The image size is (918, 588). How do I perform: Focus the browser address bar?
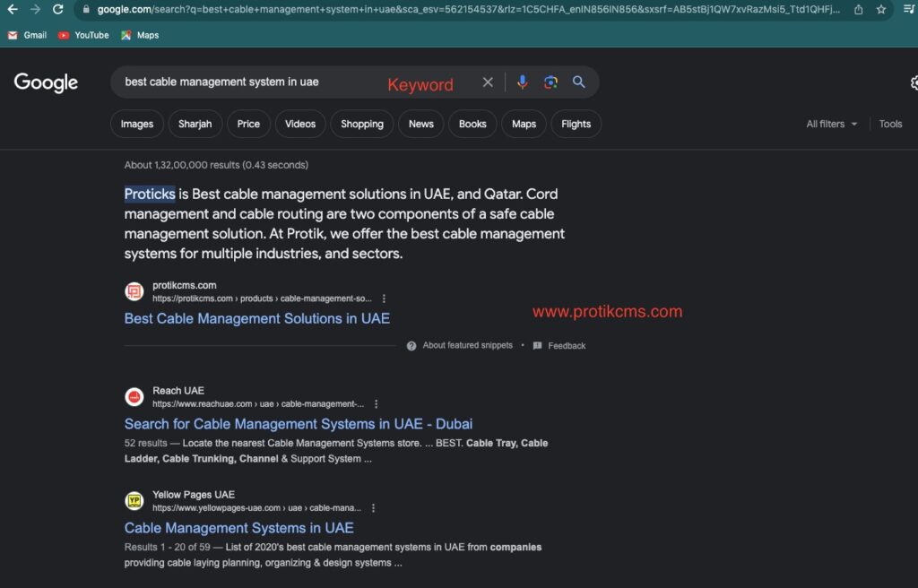click(x=468, y=9)
